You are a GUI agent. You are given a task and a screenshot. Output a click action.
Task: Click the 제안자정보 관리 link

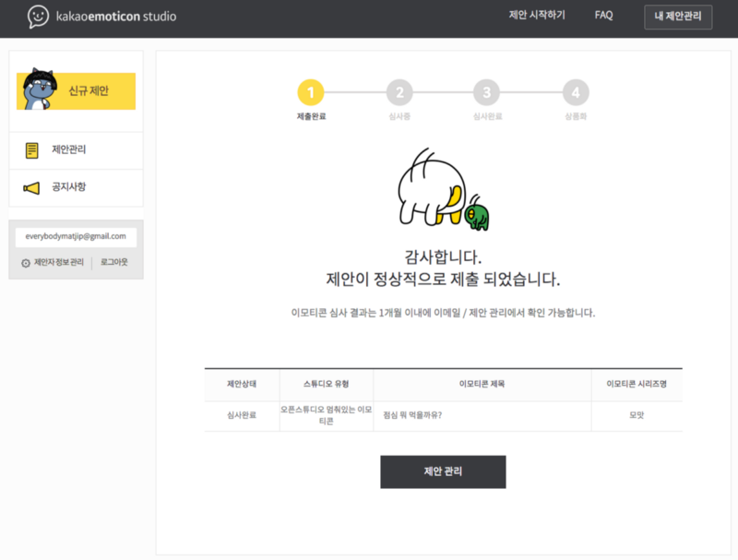pyautogui.click(x=59, y=262)
